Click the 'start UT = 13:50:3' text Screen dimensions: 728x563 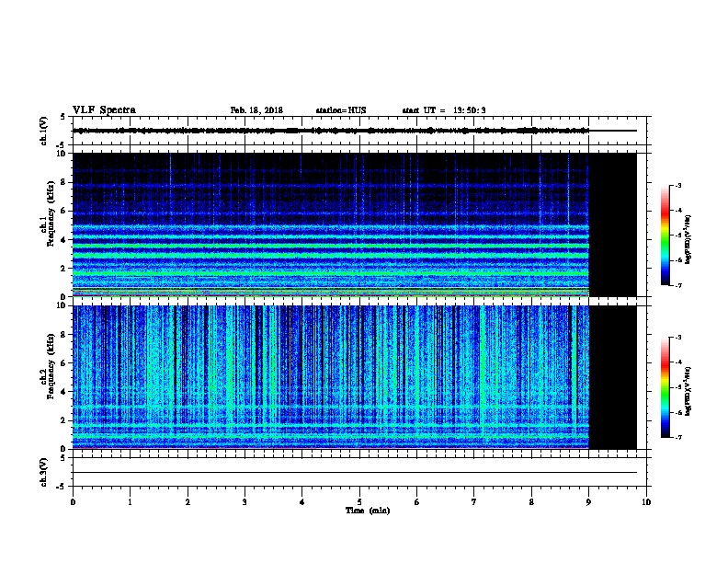[444, 110]
